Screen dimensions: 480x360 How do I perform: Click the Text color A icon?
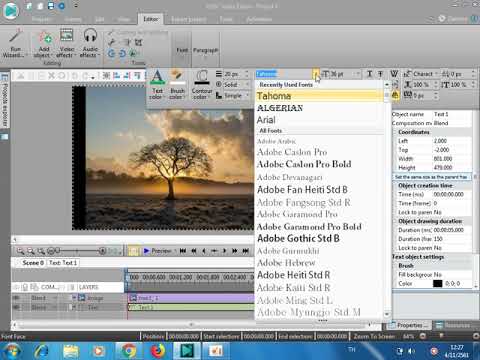point(157,77)
